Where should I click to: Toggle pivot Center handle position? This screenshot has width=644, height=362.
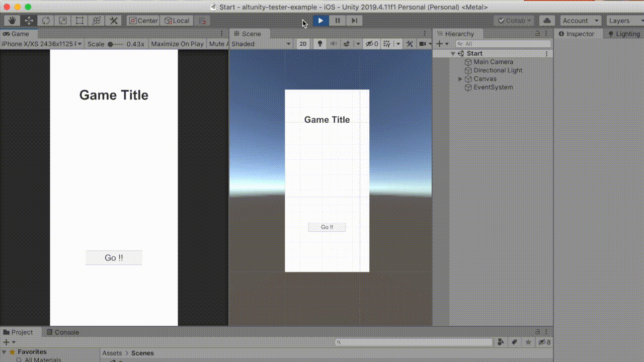coord(143,21)
